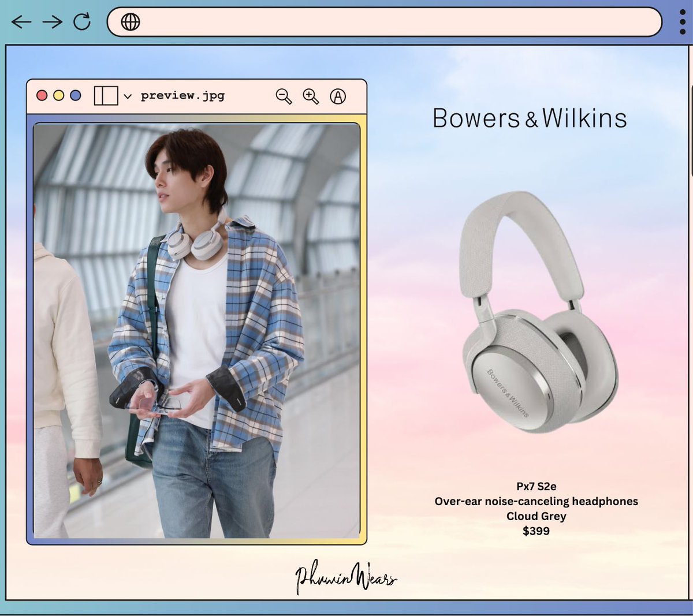The width and height of the screenshot is (693, 616).
Task: Select the $399 price label
Action: [x=536, y=530]
